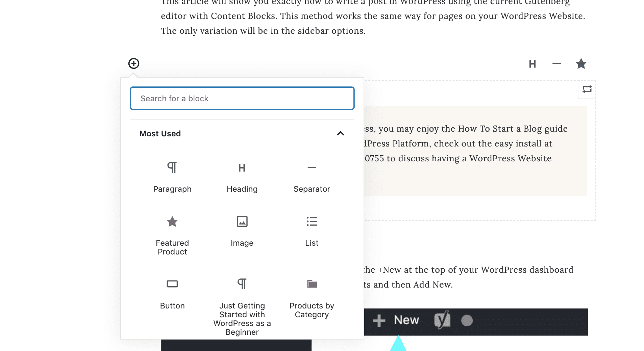This screenshot has height=351, width=644.
Task: Insert a Heading via top-right H shortcut
Action: pyautogui.click(x=532, y=64)
